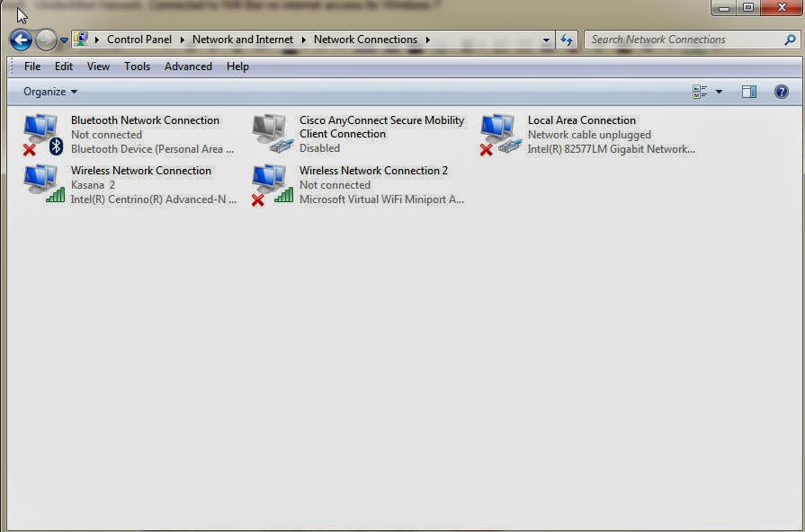This screenshot has width=805, height=532.
Task: Click the Control Panel address bar icon
Action: click(81, 39)
